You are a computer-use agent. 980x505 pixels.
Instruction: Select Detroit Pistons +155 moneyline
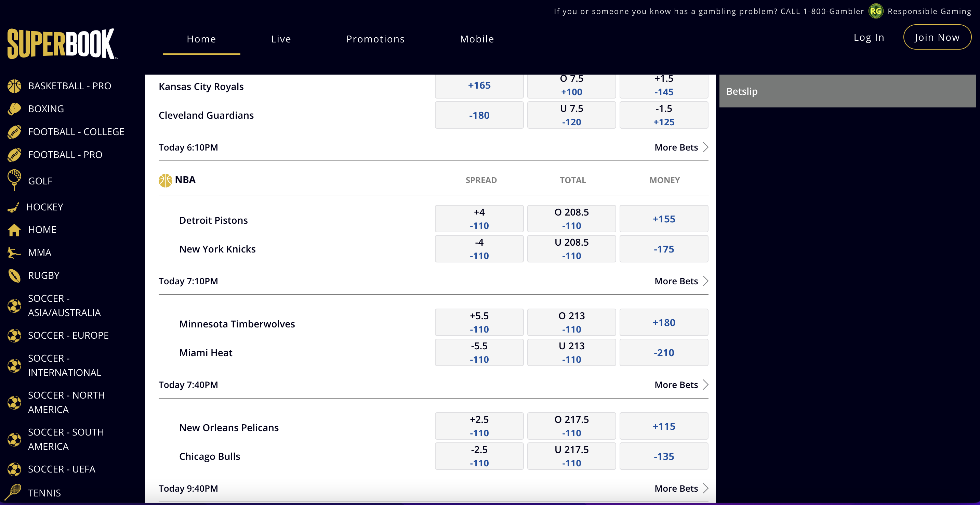point(664,219)
